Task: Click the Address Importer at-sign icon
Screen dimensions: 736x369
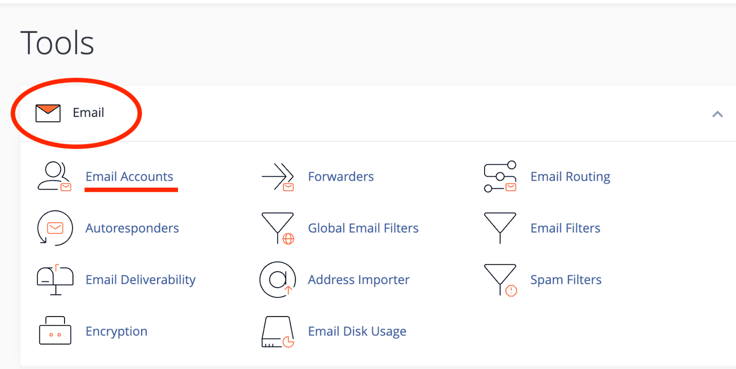Action: click(277, 280)
